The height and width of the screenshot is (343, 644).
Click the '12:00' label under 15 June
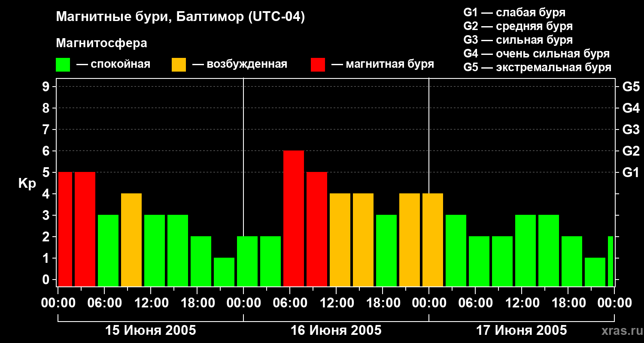(151, 303)
